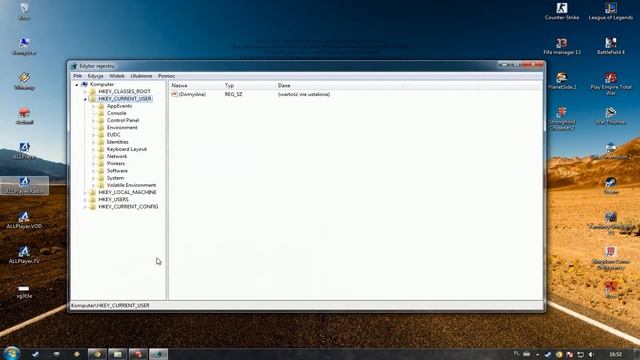The height and width of the screenshot is (360, 640).
Task: Open the Windows Start orb
Action: point(11,353)
